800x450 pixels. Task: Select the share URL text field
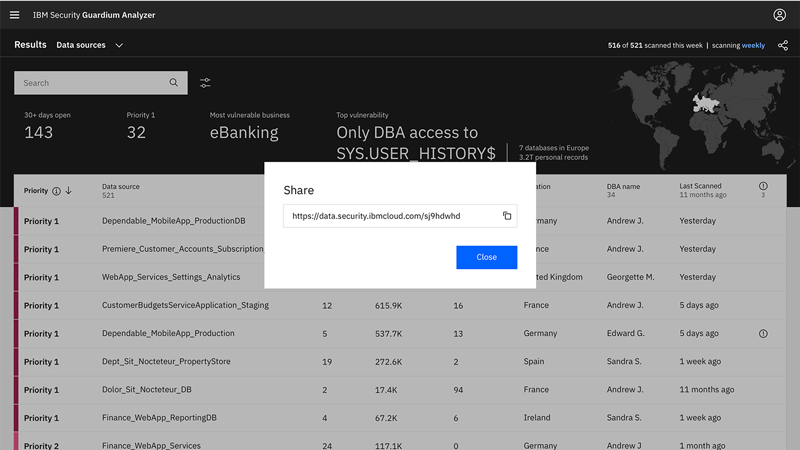click(400, 216)
